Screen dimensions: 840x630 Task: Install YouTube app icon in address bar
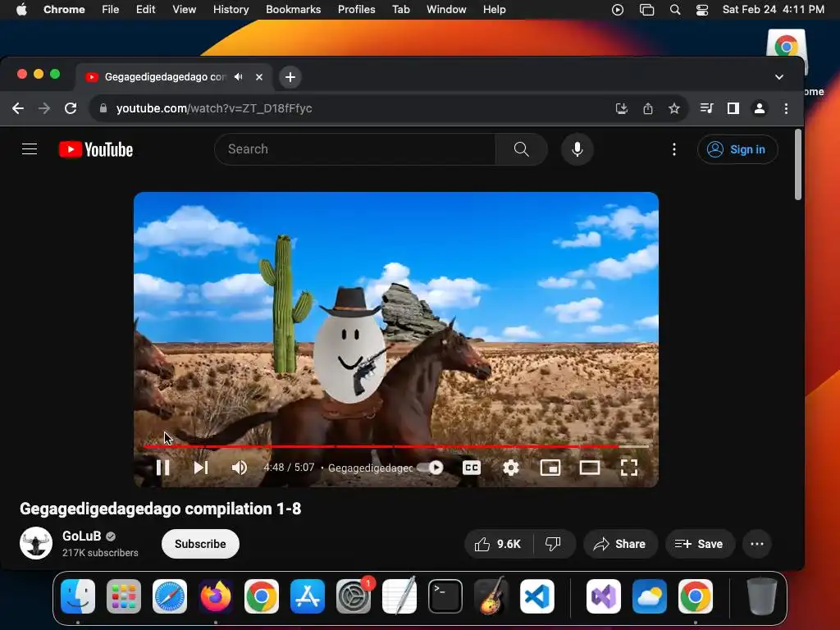[x=622, y=108]
